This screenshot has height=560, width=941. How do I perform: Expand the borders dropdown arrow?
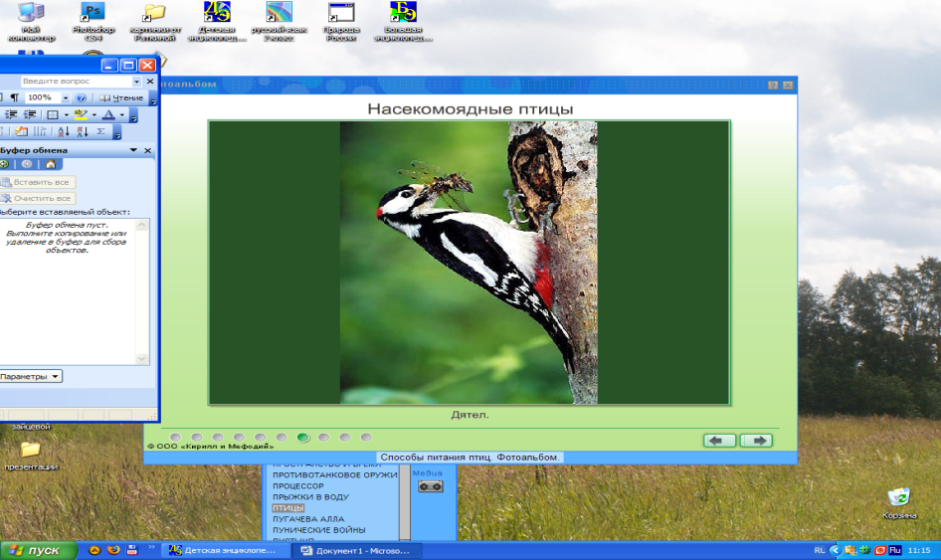pyautogui.click(x=66, y=114)
